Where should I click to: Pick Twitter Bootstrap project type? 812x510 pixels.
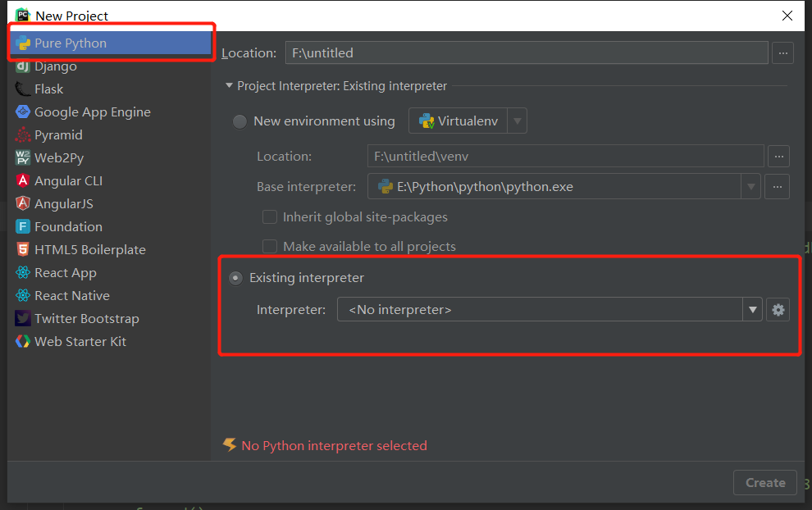(110, 318)
